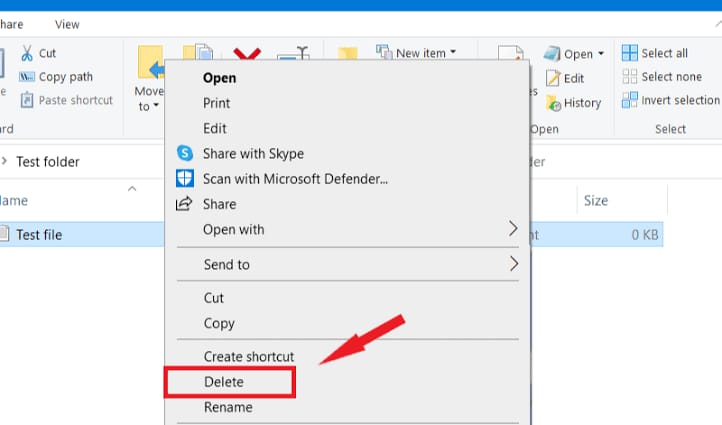Click Select all in ribbon
722x425 pixels.
655,53
